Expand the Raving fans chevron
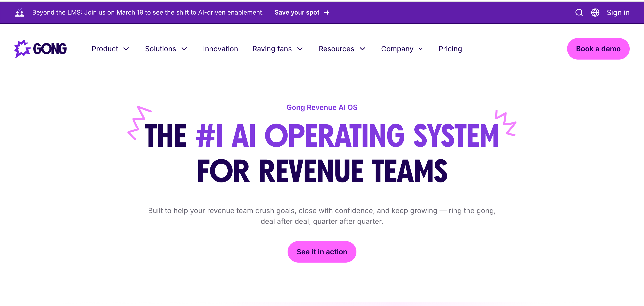This screenshot has height=306, width=644. (300, 49)
